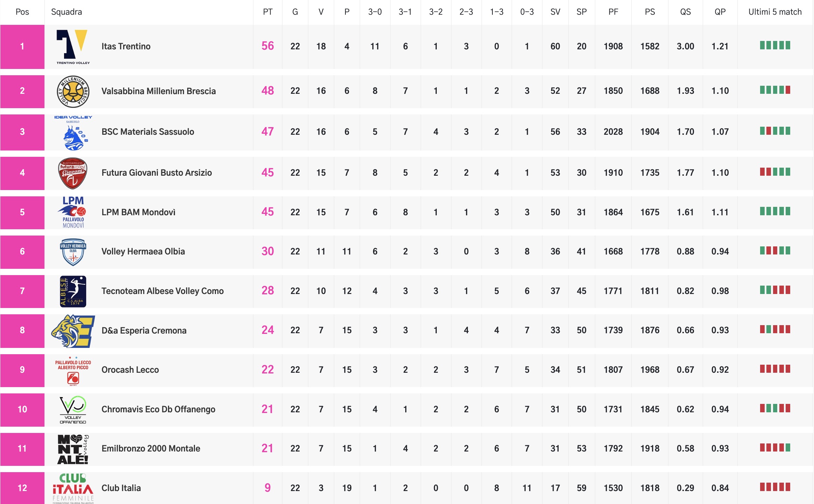Click the Squadra column header
This screenshot has width=814, height=504.
point(66,12)
